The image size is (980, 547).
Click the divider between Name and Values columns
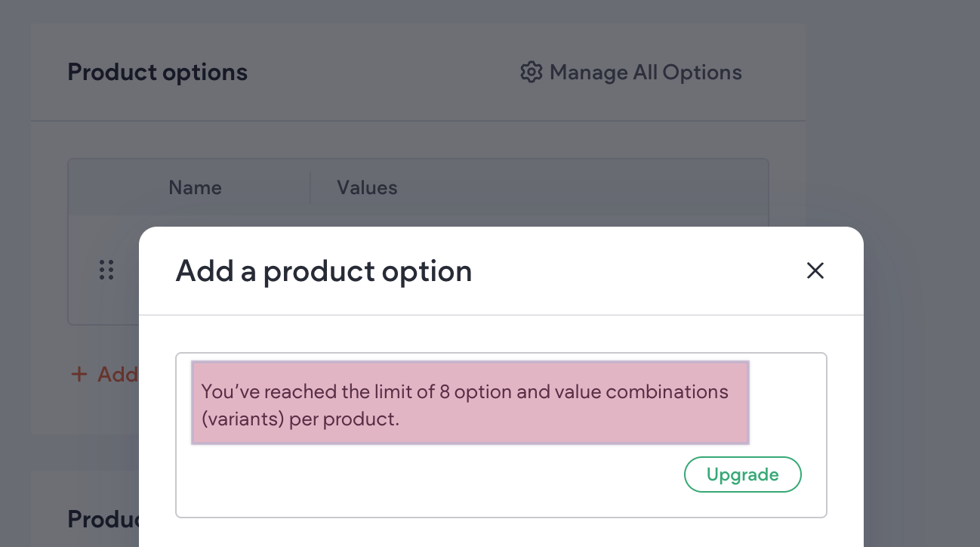coord(310,187)
